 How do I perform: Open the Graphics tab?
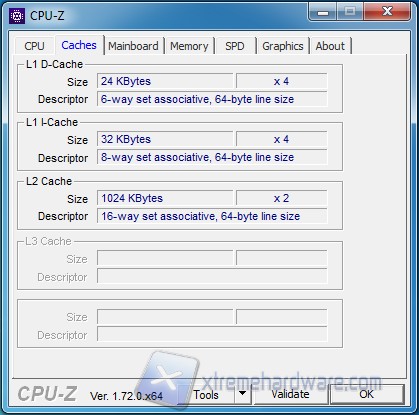(x=283, y=46)
